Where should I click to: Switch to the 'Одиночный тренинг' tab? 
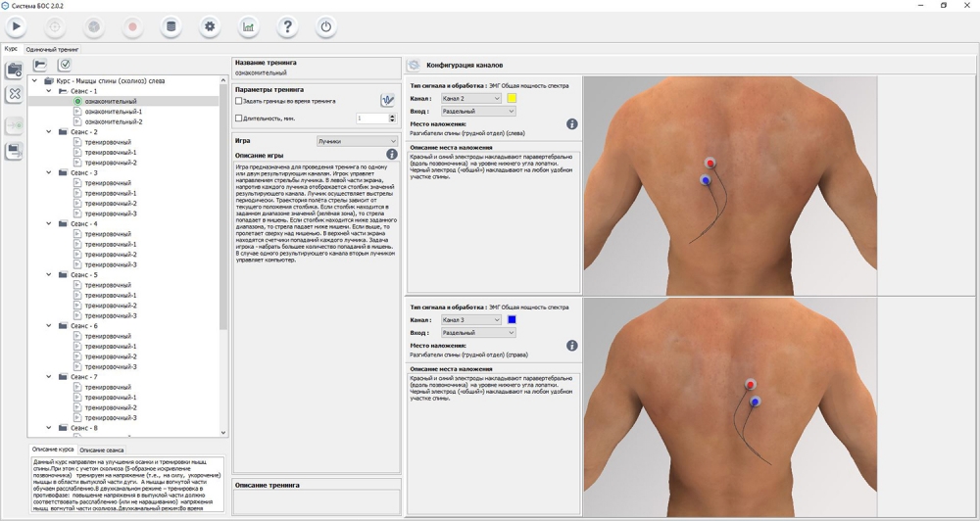click(53, 49)
